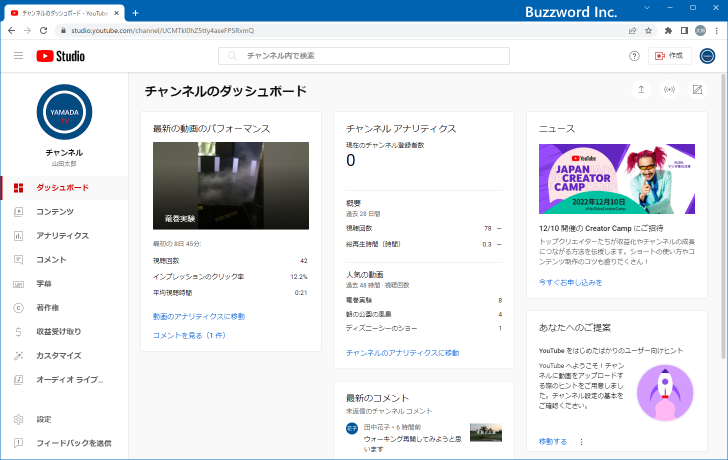Click the 設定 gear icon

coord(19,419)
